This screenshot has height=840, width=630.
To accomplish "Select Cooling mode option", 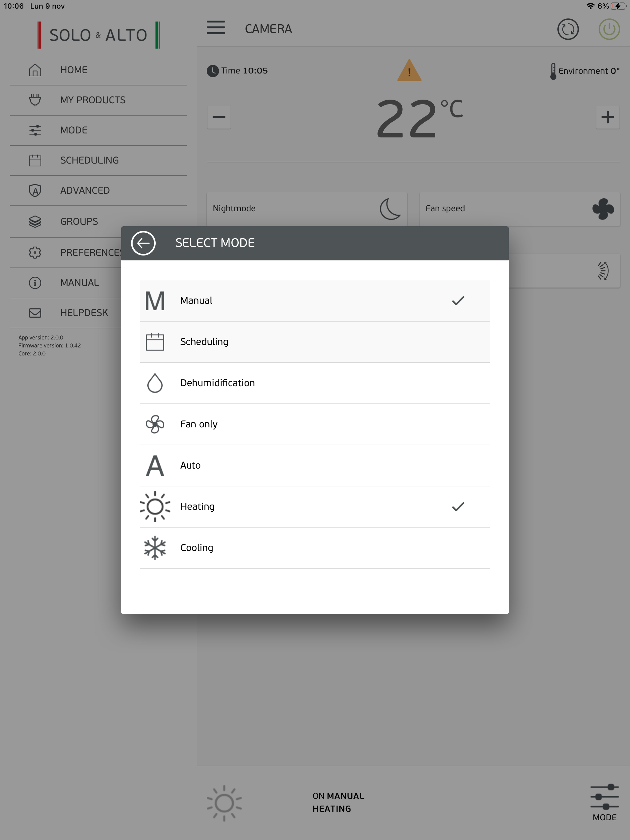I will [315, 548].
